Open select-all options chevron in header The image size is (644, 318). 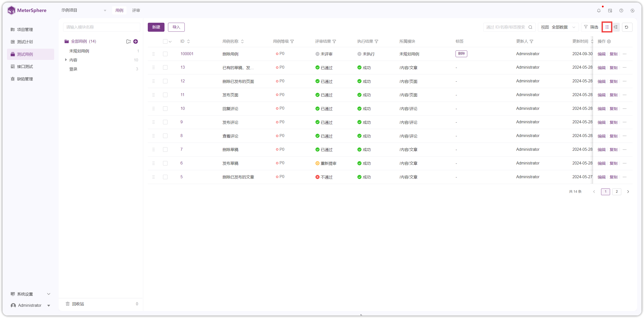(170, 42)
